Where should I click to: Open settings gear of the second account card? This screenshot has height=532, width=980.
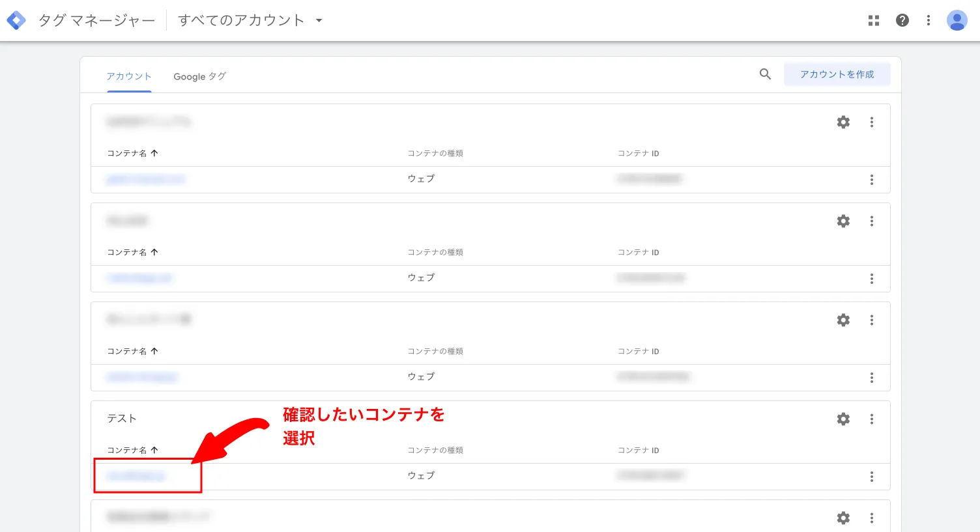point(843,221)
